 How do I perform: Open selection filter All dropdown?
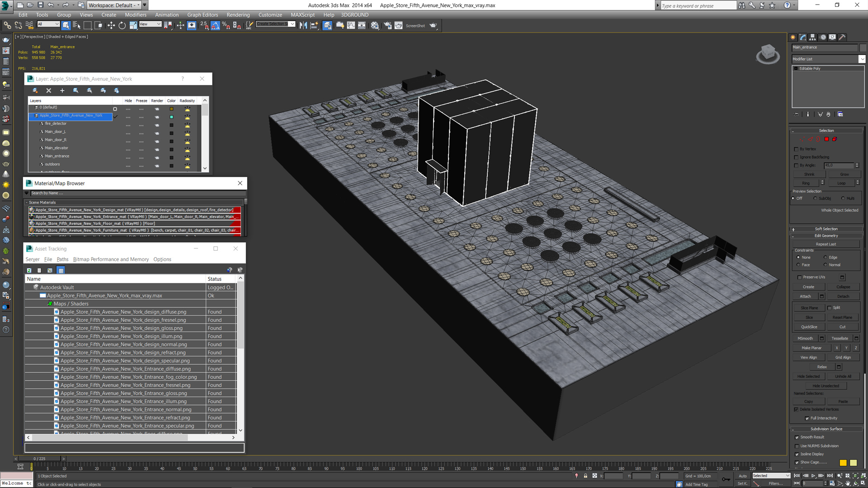click(48, 24)
